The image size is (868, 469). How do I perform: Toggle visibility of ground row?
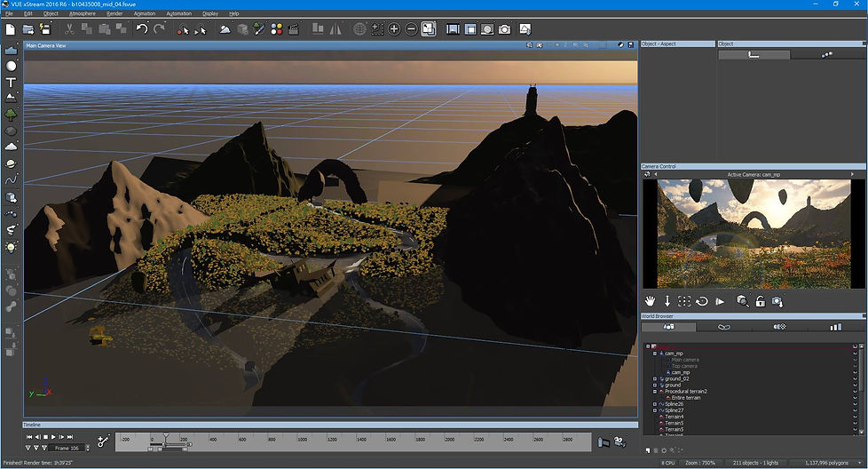pyautogui.click(x=855, y=385)
